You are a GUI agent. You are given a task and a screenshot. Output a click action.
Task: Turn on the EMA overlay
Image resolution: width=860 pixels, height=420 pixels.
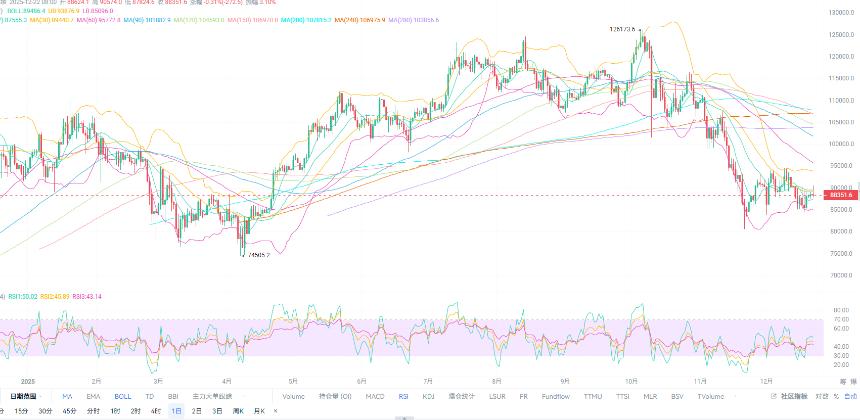tap(93, 396)
